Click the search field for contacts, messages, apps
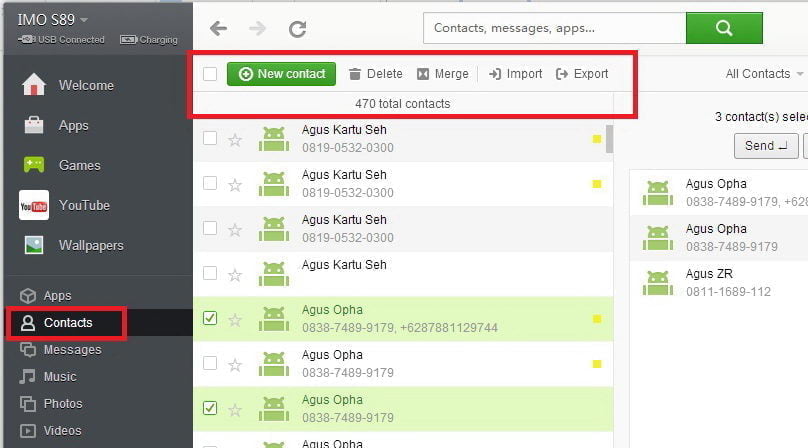 click(554, 28)
